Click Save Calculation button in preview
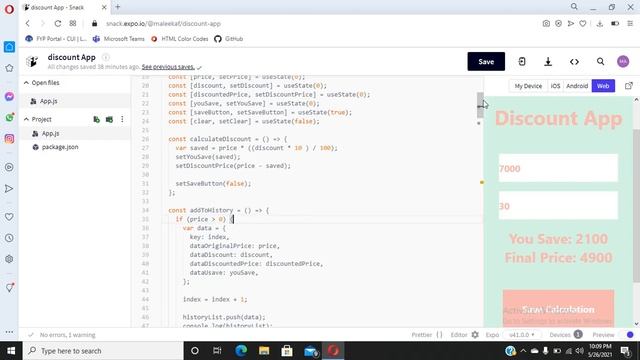 tap(558, 308)
